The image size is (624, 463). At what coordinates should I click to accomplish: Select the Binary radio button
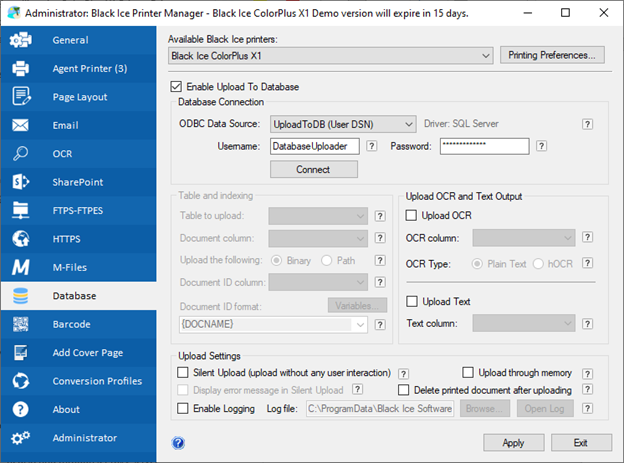pos(276,261)
